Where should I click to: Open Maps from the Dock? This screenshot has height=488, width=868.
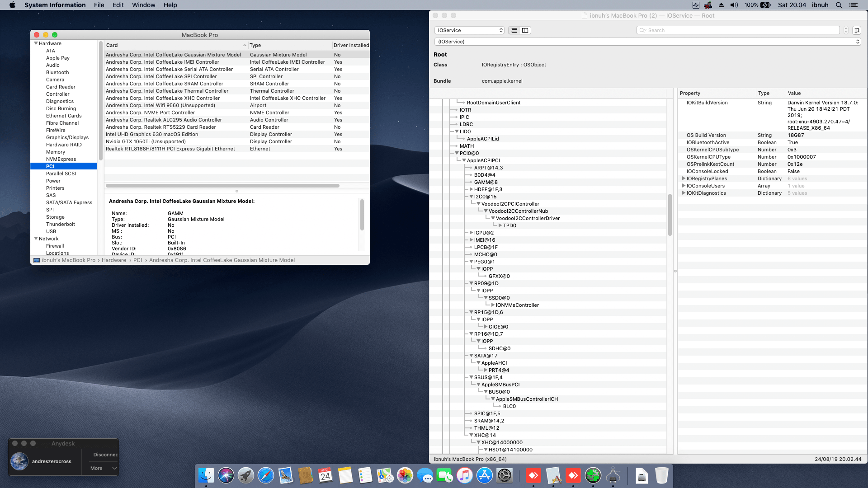click(385, 475)
